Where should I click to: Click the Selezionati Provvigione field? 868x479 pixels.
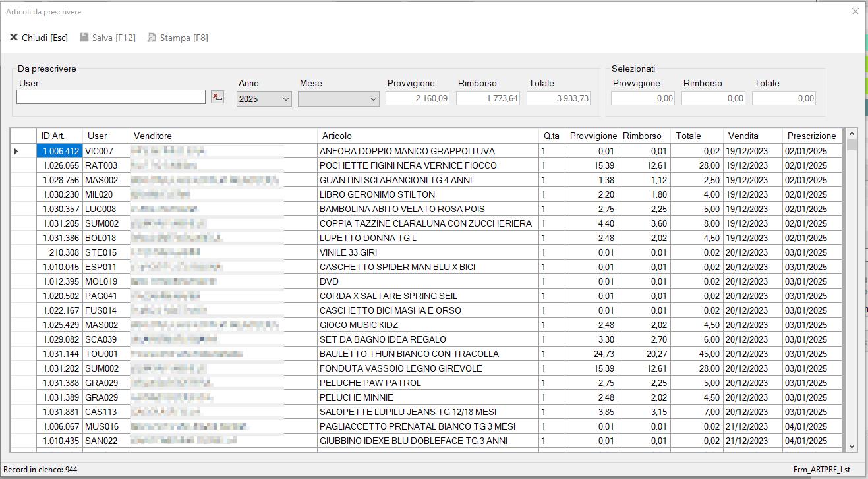click(x=643, y=98)
